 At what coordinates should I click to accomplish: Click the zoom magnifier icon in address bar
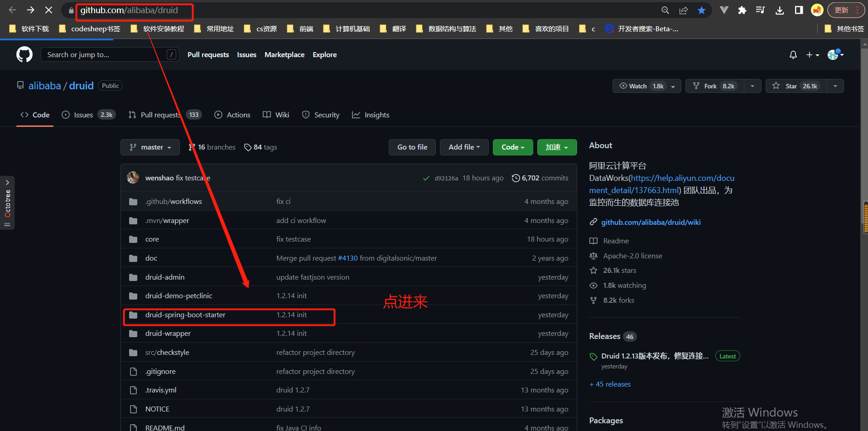tap(665, 10)
